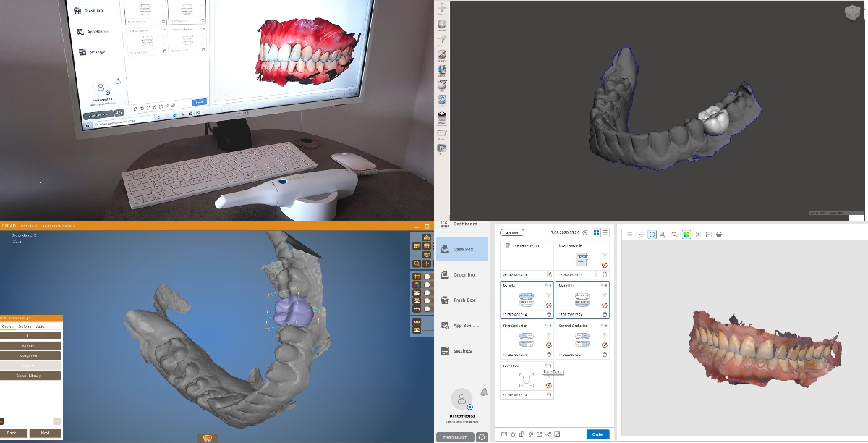The image size is (868, 443).
Task: Click the share icon in bottom case toolbar
Action: click(x=549, y=434)
